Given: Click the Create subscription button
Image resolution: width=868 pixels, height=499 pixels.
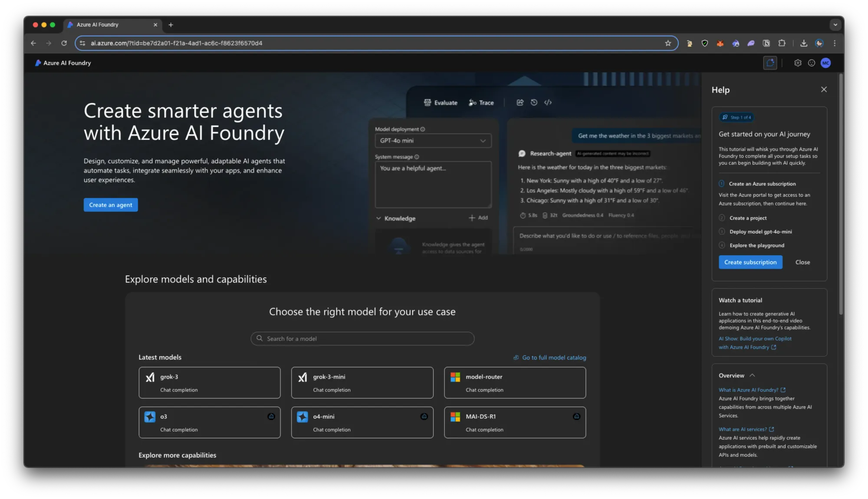Looking at the screenshot, I should pyautogui.click(x=750, y=262).
